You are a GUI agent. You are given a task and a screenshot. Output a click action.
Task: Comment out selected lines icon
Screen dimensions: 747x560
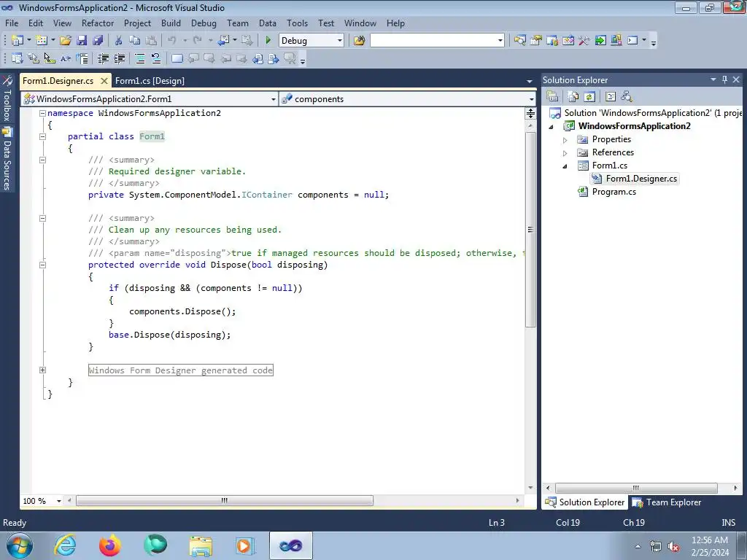pos(140,58)
